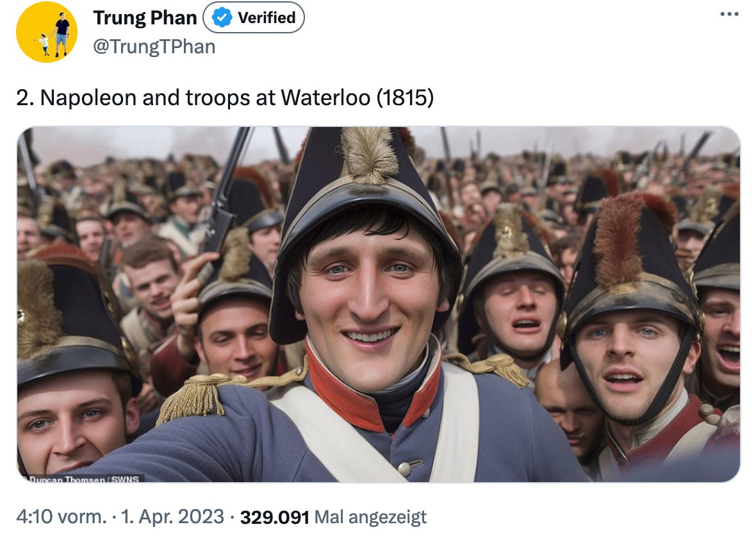
Task: Open the three-dot more options menu
Action: coord(729,14)
